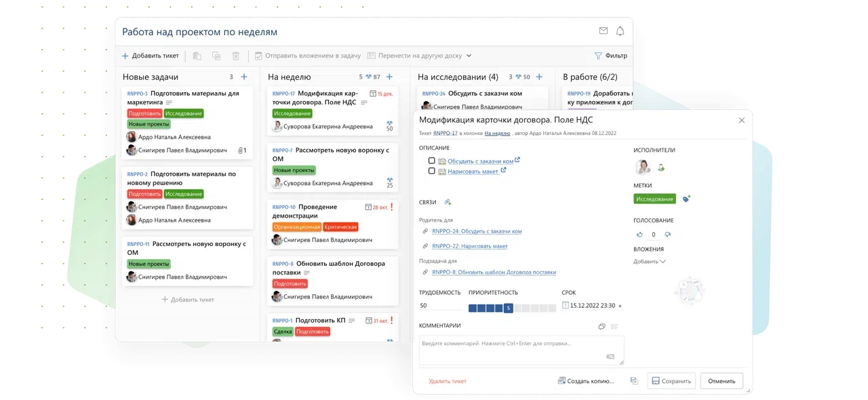Open the 'RNPPO-22: Нарисовать макет' link

coord(469,246)
